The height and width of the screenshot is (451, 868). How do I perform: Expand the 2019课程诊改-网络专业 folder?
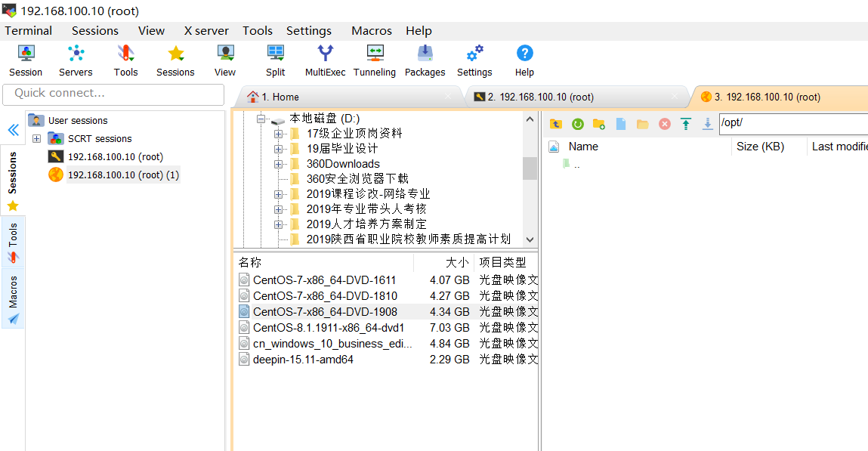click(x=279, y=194)
